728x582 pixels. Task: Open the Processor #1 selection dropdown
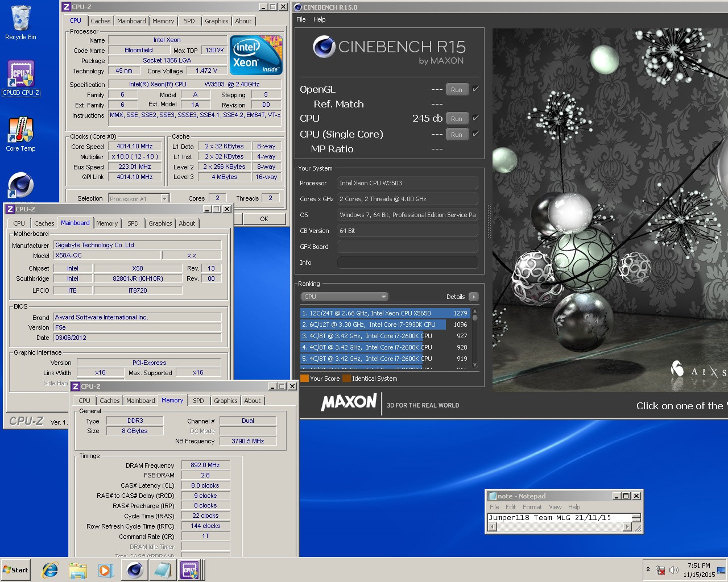point(164,198)
